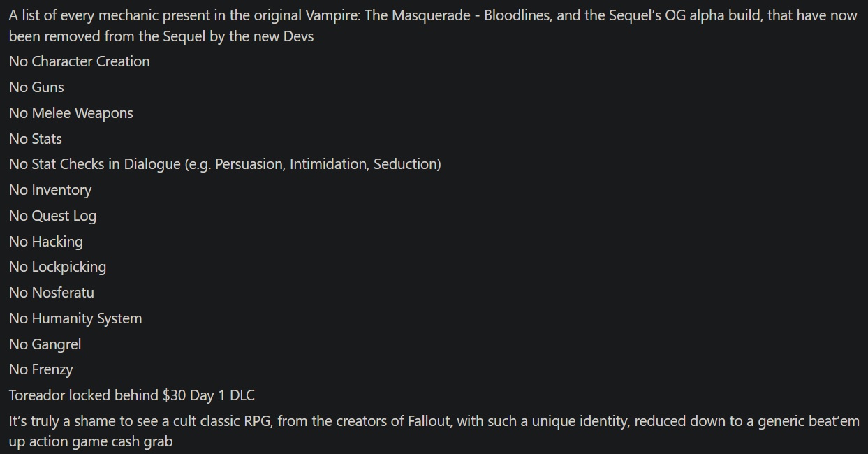868x454 pixels.
Task: Click on the "No Nosferatu" line
Action: coord(51,293)
